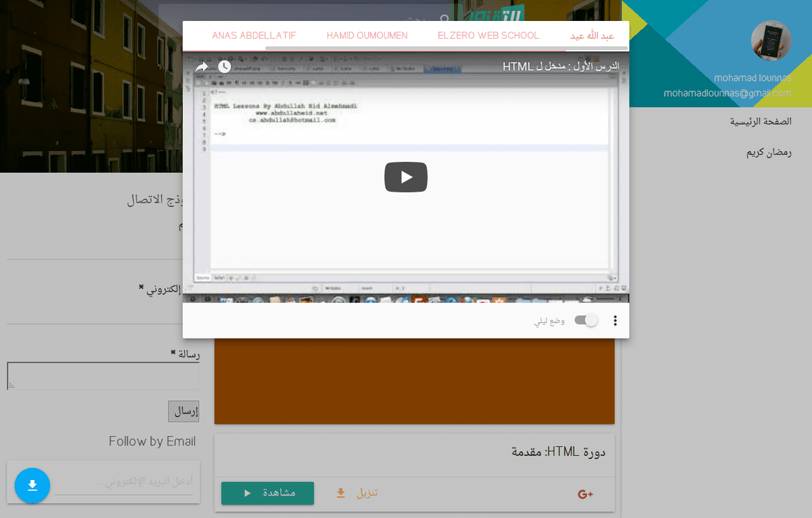The height and width of the screenshot is (518, 812).
Task: Click the share arrow on video
Action: tap(202, 67)
